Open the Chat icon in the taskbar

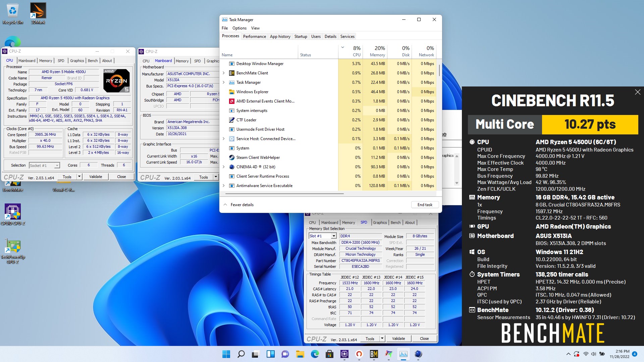[285, 354]
